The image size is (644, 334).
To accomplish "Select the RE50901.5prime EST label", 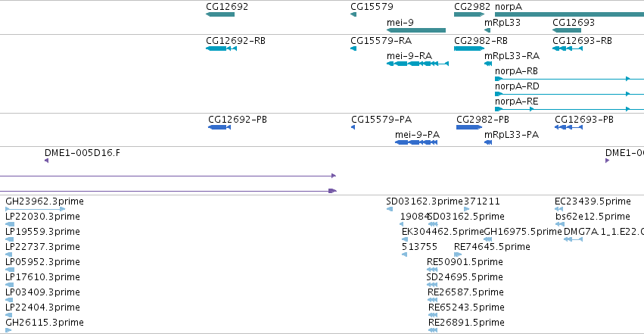I will coord(465,262).
